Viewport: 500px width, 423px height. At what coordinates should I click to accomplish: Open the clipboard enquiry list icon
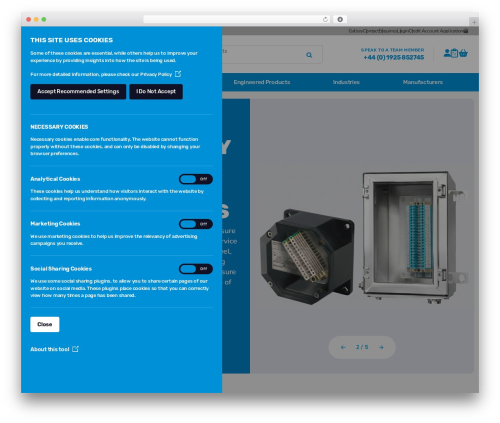[x=454, y=53]
